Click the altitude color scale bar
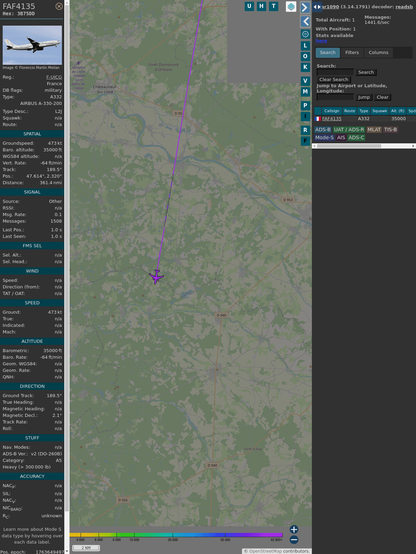 point(176,535)
